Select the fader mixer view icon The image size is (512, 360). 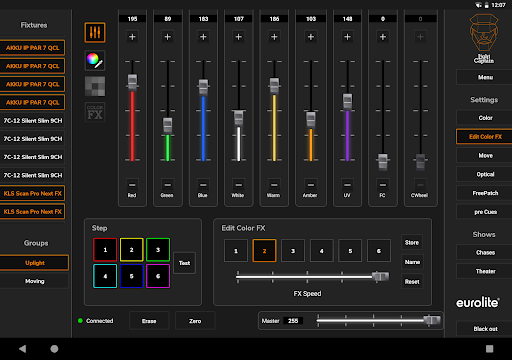95,32
